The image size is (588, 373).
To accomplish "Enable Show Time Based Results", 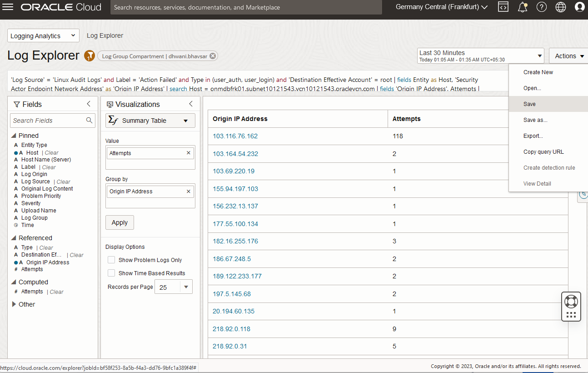I will 111,273.
